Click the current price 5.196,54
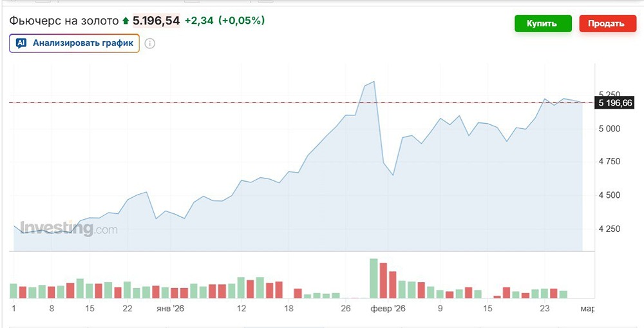 (x=156, y=21)
